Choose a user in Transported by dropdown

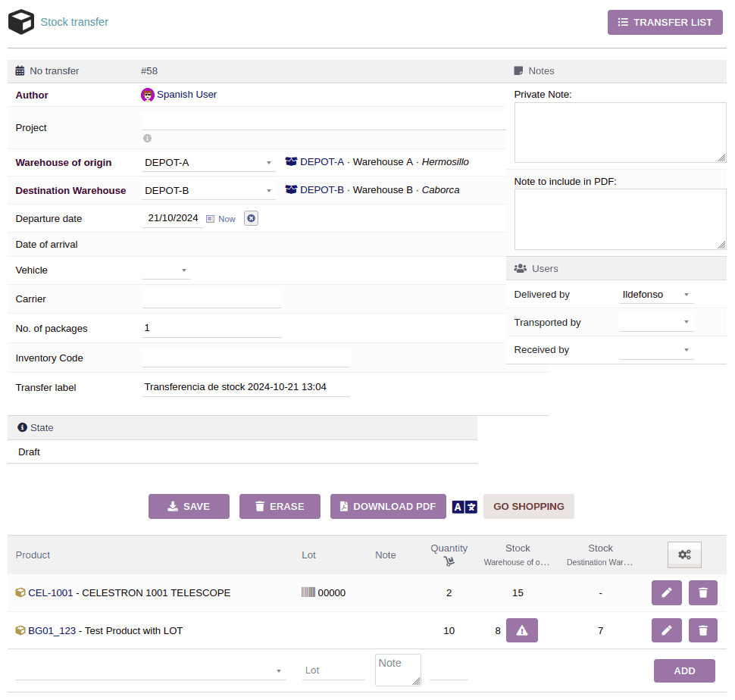coord(655,323)
